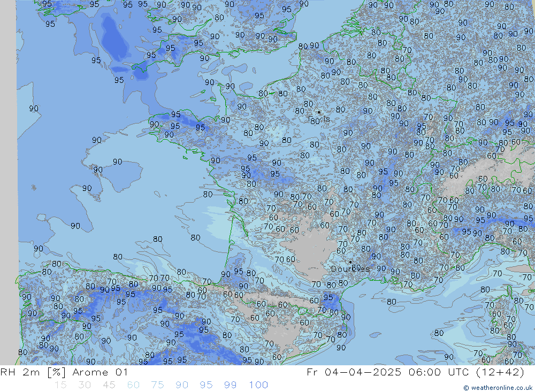Select the 45 legend value

[109, 385]
